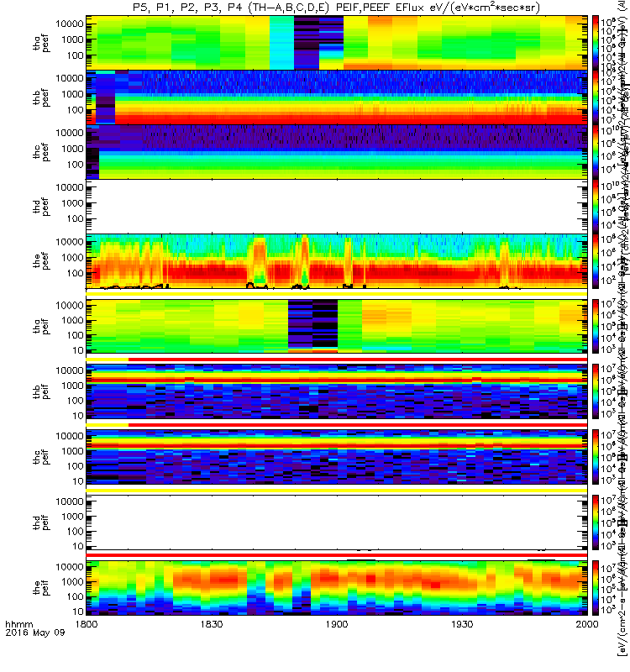Click inside the thc peif spectrogram panel
The width and height of the screenshot is (630, 672).
(337, 457)
